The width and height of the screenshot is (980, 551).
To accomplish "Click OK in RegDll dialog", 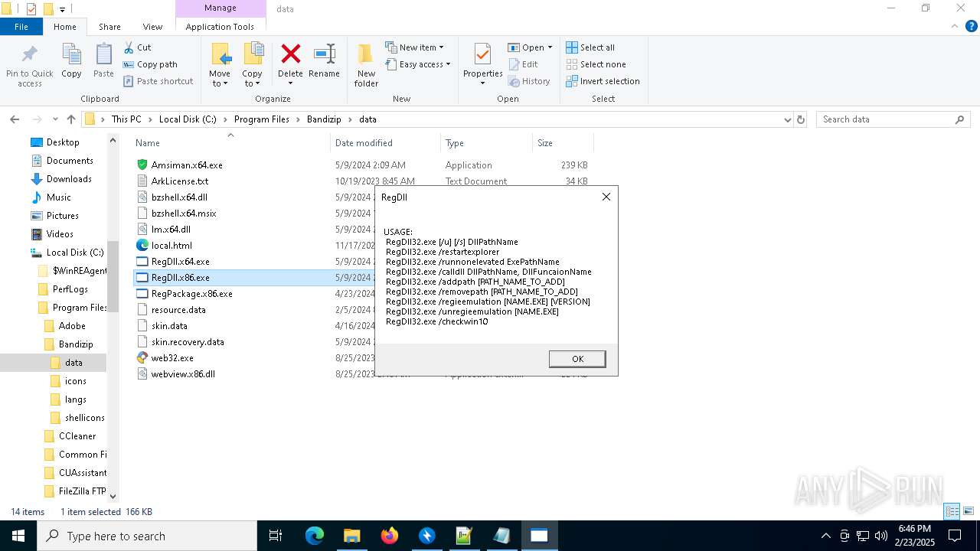I will [577, 359].
